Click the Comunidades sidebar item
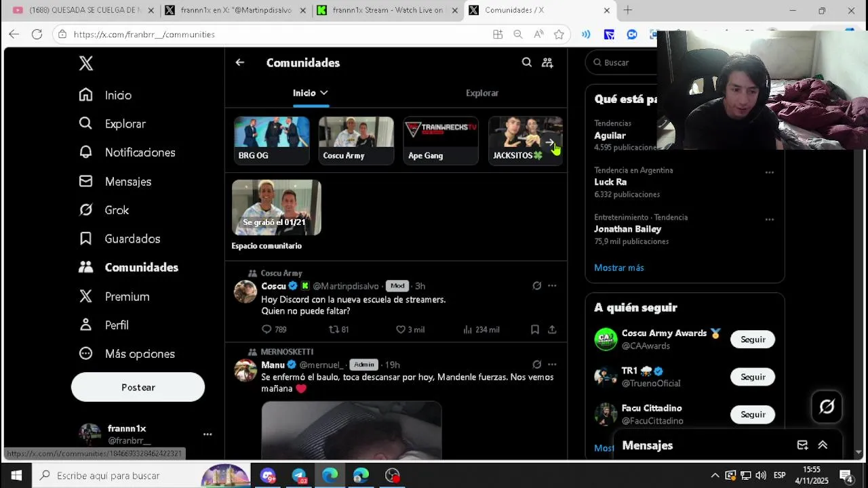The height and width of the screenshot is (488, 868). (x=128, y=268)
